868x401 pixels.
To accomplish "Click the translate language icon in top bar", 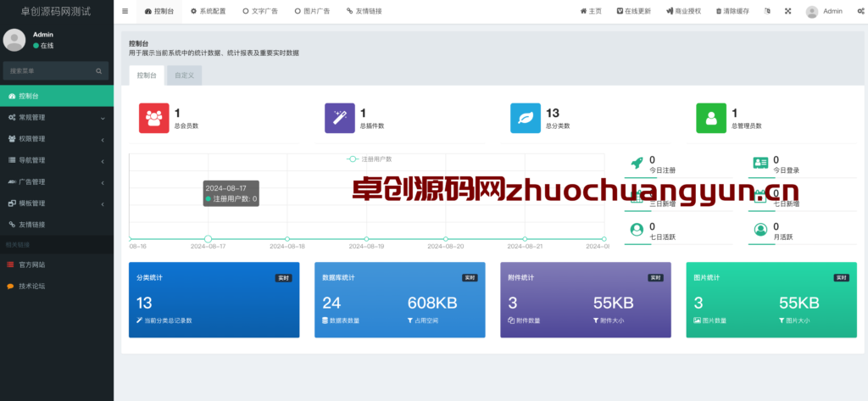I will click(x=766, y=11).
